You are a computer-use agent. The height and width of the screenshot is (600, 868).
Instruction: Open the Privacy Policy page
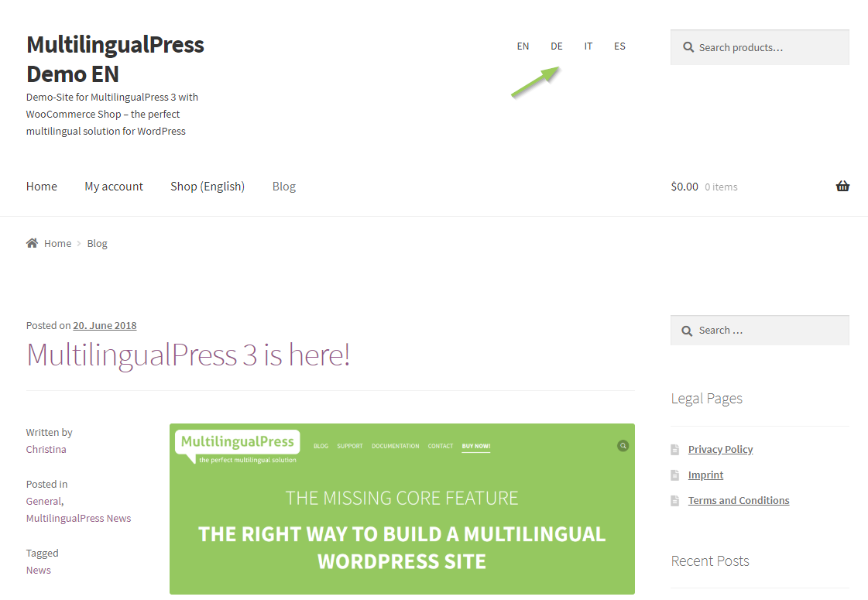point(720,450)
